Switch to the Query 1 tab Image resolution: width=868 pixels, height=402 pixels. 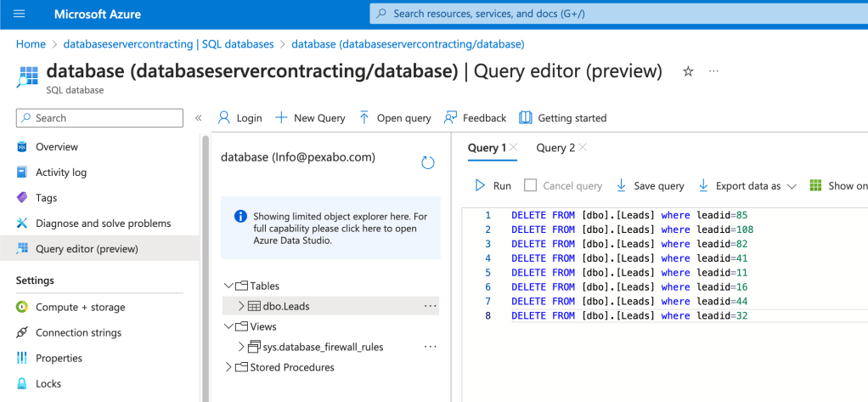[488, 148]
